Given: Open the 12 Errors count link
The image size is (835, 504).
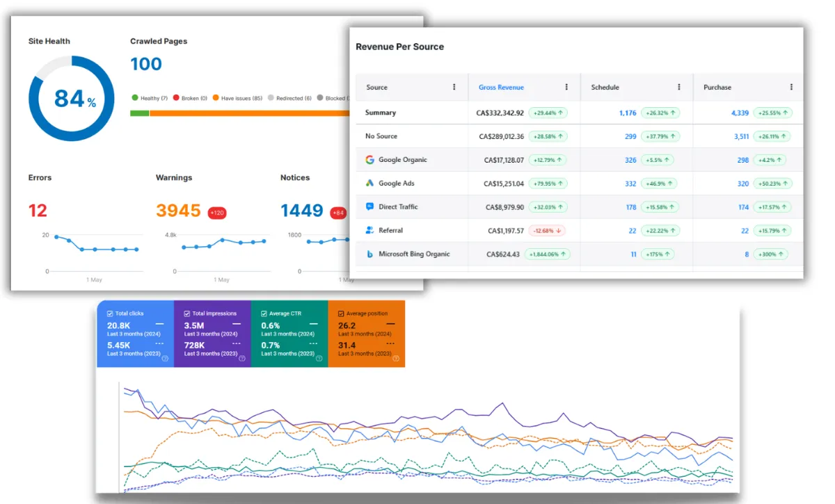Looking at the screenshot, I should click(x=38, y=211).
